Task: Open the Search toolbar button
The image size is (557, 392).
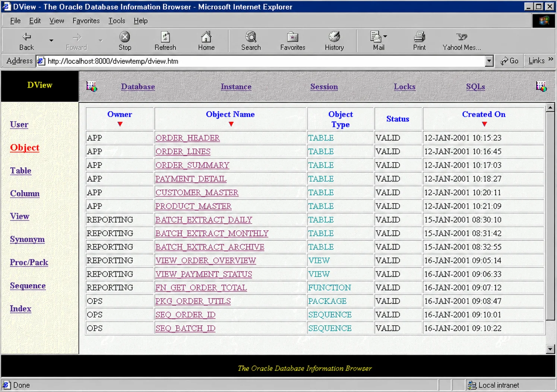Action: point(251,41)
